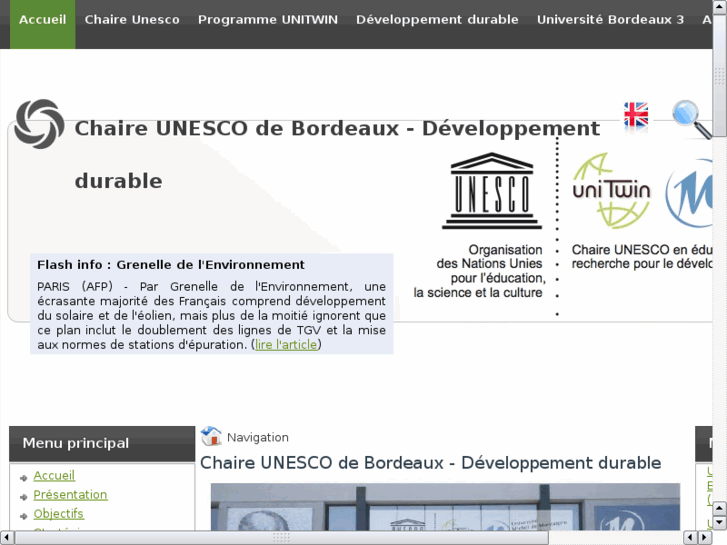Click the blue M university logo
The width and height of the screenshot is (727, 545).
pos(689,193)
